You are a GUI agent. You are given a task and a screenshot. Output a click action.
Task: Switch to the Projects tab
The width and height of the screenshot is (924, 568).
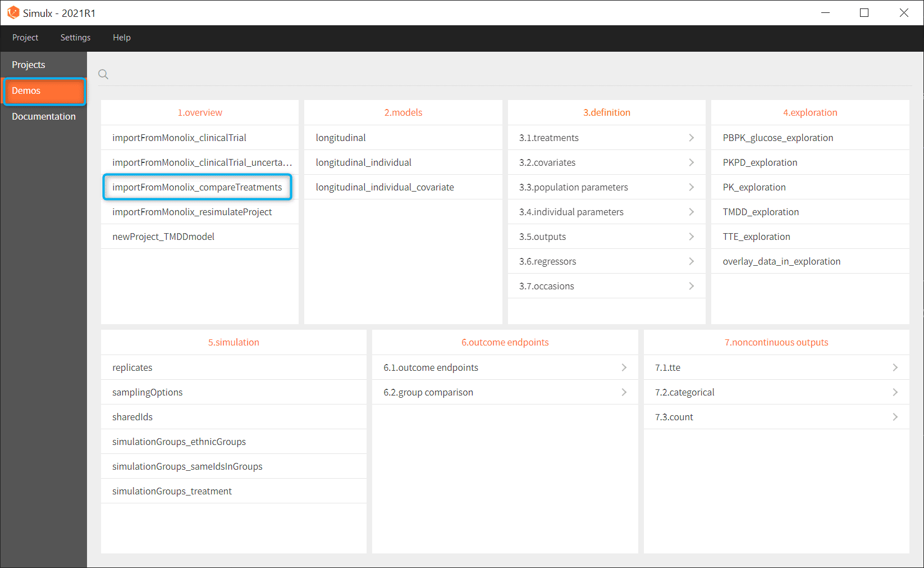29,65
